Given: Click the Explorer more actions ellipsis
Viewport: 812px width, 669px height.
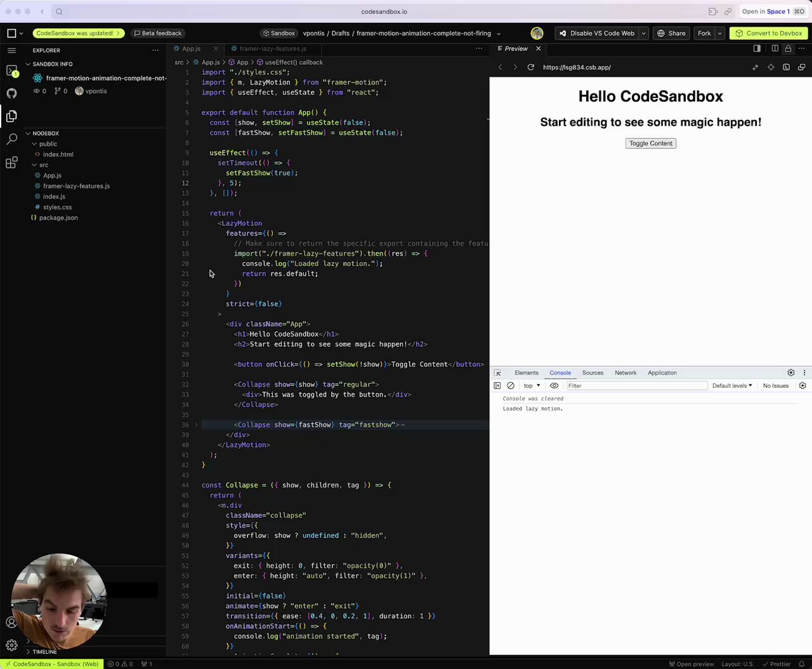Looking at the screenshot, I should coord(155,50).
